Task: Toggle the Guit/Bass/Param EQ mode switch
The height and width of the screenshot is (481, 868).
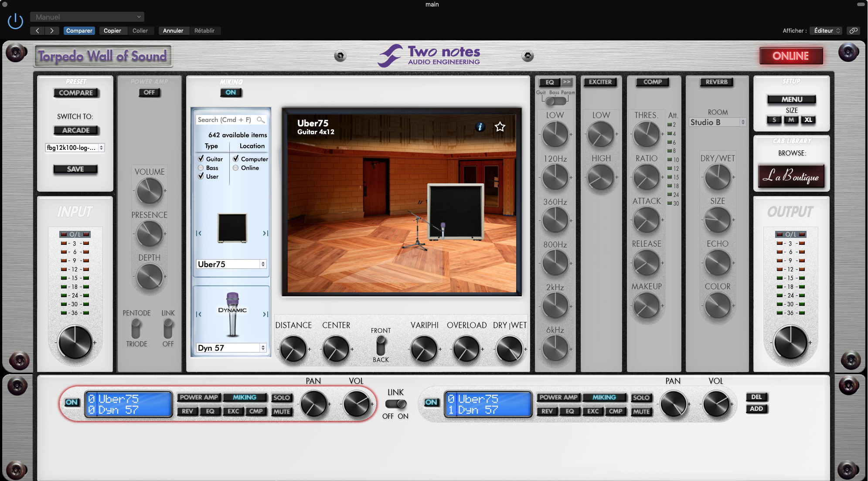Action: click(556, 101)
